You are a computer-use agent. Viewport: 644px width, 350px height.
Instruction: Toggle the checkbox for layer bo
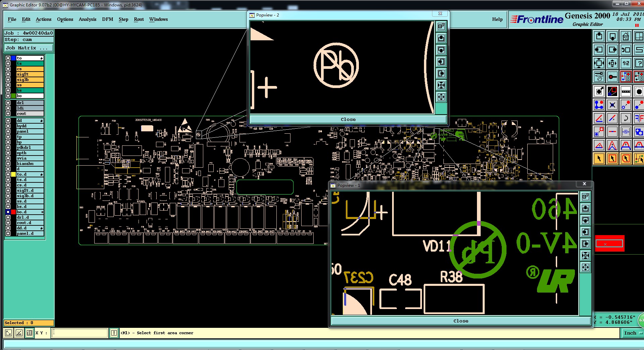coord(8,96)
